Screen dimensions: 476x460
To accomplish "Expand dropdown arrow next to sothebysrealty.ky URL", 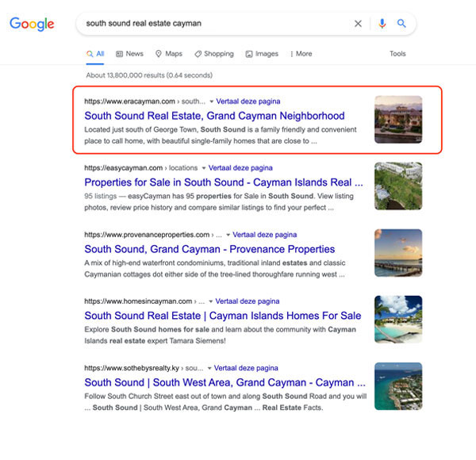I will [x=209, y=368].
